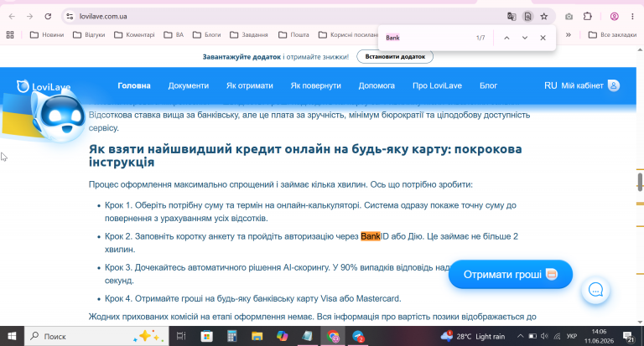Open the ВА bookmark folder
Image resolution: width=644 pixels, height=346 pixels.
click(x=174, y=35)
